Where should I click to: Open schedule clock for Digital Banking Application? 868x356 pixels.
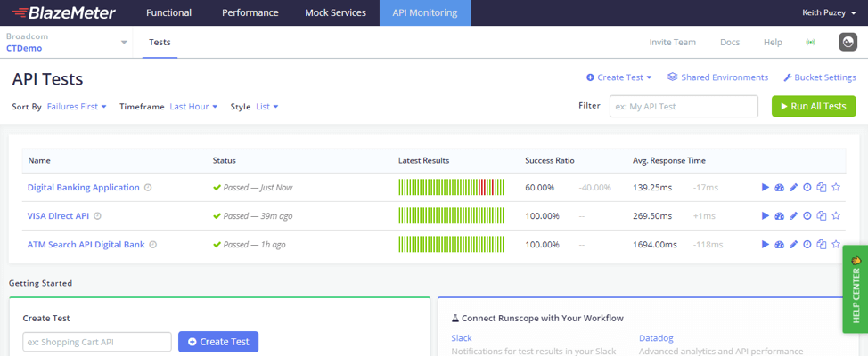(x=807, y=188)
